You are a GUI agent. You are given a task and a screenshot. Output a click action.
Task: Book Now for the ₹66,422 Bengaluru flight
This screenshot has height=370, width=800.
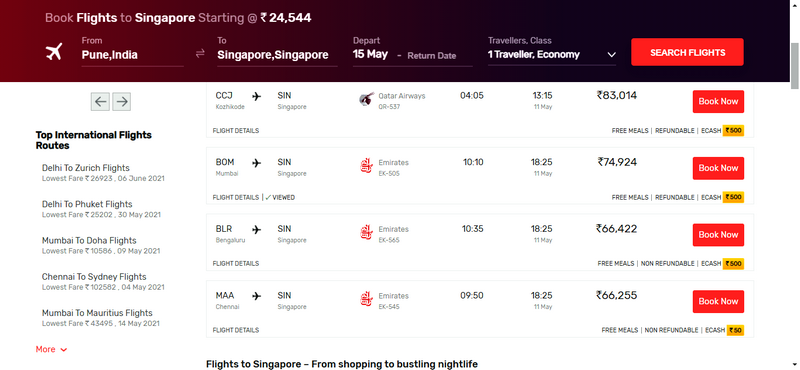[x=718, y=235]
